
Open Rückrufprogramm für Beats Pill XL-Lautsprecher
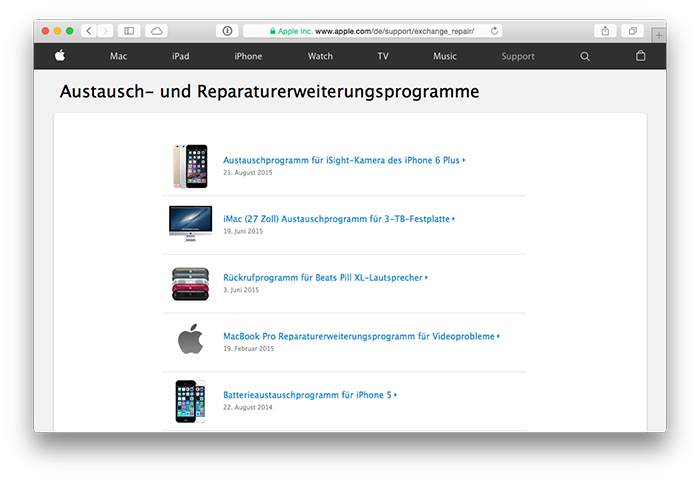(x=325, y=277)
